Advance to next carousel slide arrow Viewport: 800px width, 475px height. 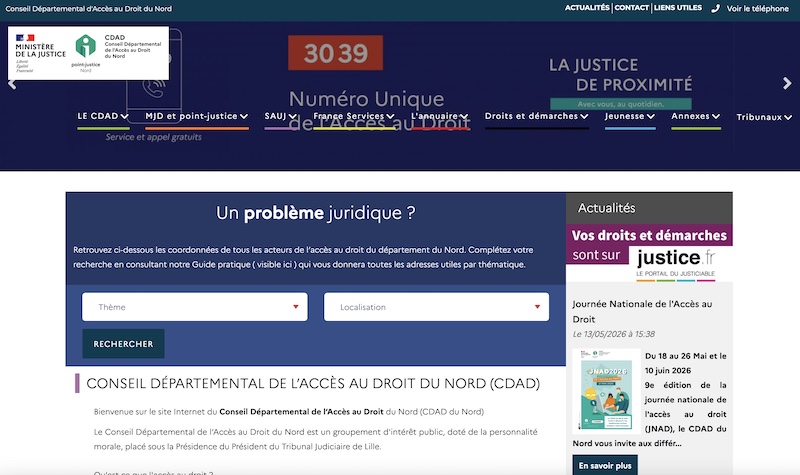(787, 83)
